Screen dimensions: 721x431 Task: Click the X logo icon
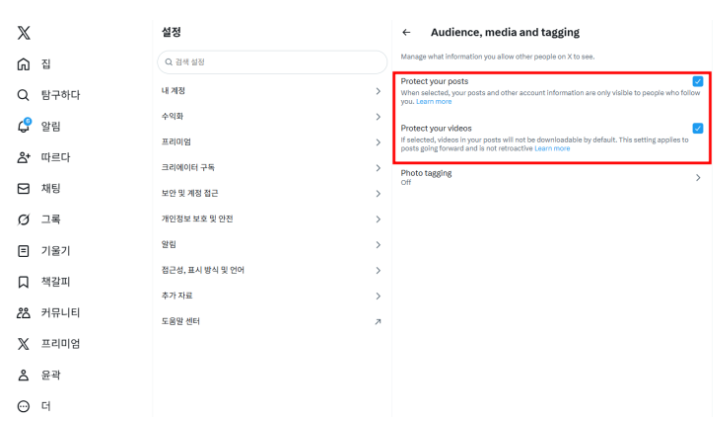pyautogui.click(x=23, y=33)
